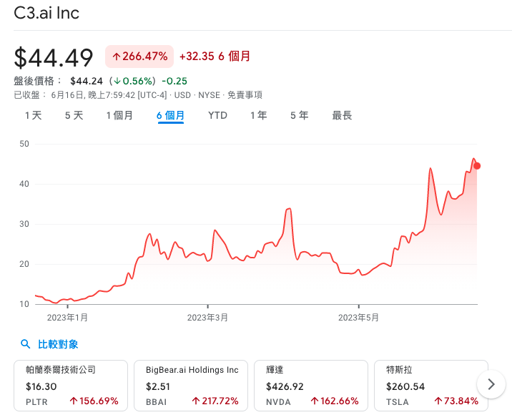Screen dimensions: 512x420
Task: Switch to 1 個月 range
Action: tap(119, 115)
